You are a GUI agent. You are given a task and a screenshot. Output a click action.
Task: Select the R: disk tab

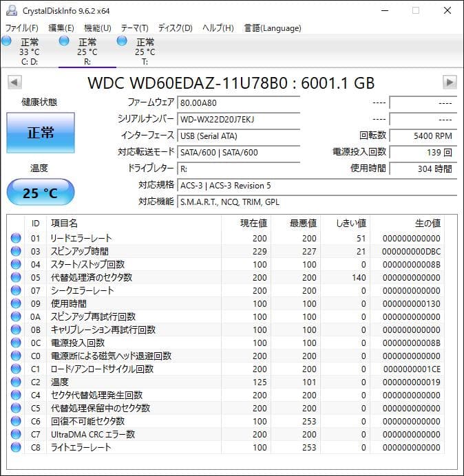(87, 52)
